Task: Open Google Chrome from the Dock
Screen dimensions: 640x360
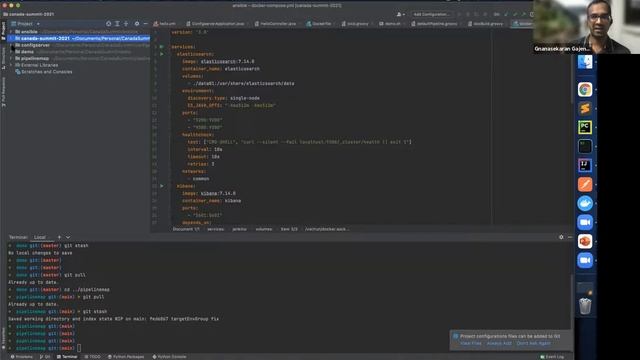Action: click(x=585, y=89)
